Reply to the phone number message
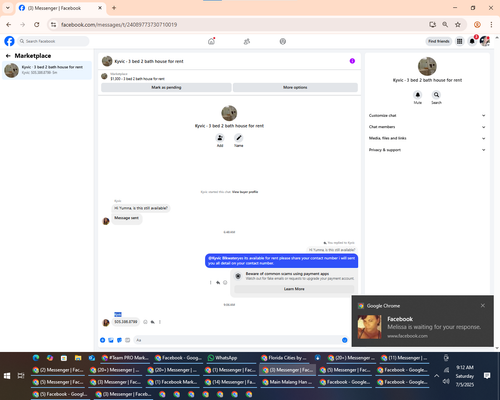This screenshot has height=400, width=500. pos(153,322)
